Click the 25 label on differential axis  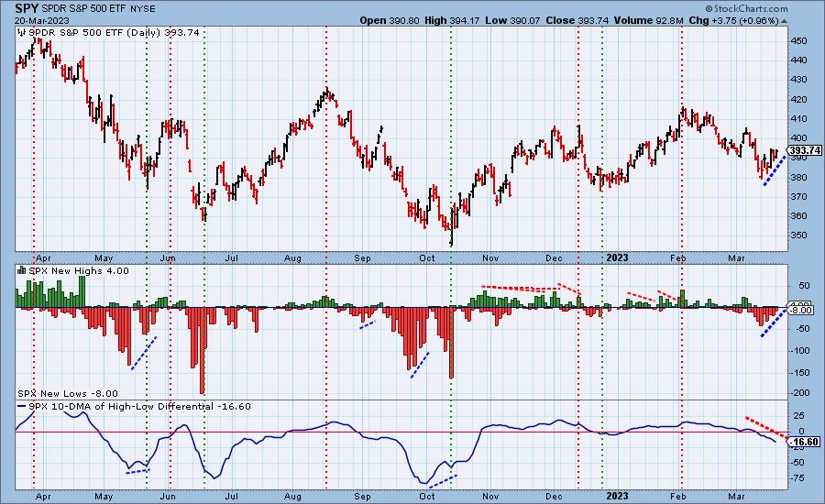point(798,416)
